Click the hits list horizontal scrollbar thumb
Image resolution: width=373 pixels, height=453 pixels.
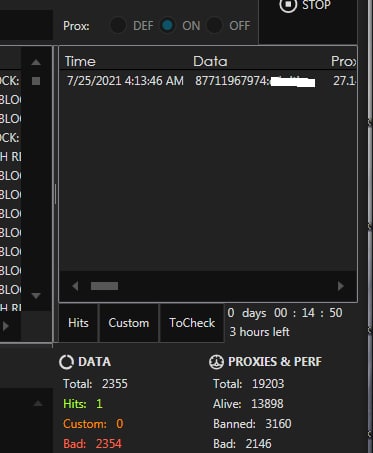coord(104,286)
